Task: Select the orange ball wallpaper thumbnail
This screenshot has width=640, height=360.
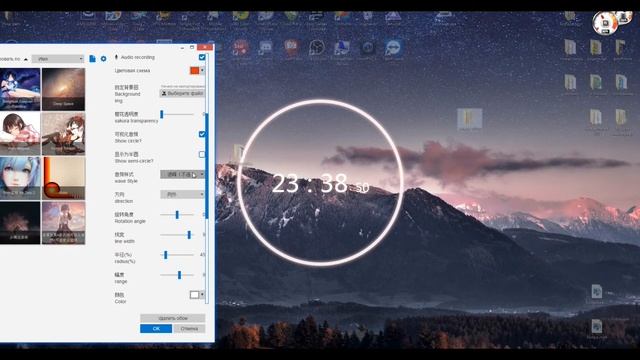Action: 63,178
